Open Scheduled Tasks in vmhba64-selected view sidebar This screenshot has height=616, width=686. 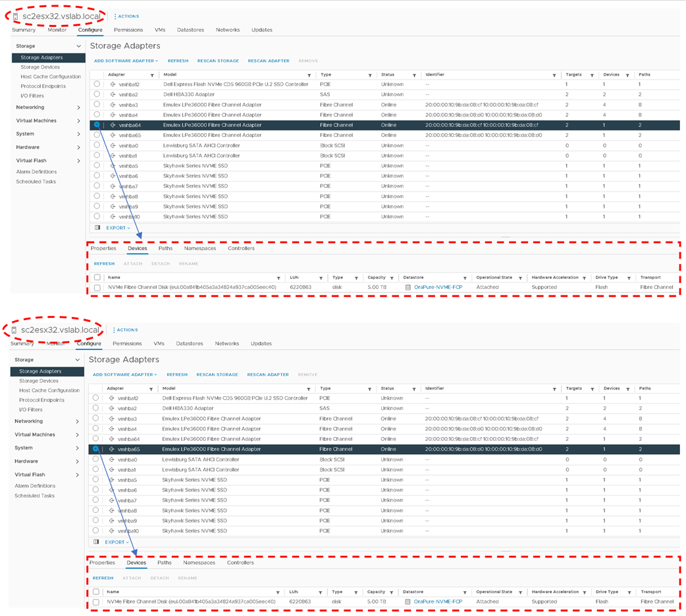36,182
